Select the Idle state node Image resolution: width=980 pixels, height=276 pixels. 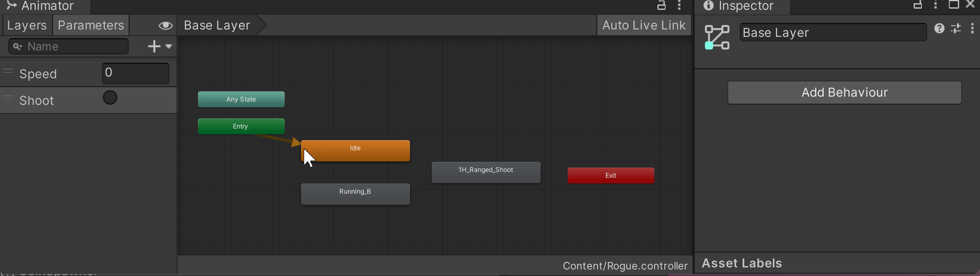coord(355,150)
